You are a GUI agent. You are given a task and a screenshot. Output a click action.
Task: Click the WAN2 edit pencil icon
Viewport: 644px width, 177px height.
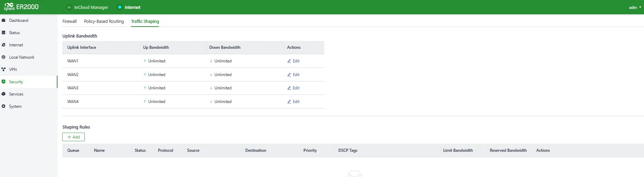[x=289, y=75]
